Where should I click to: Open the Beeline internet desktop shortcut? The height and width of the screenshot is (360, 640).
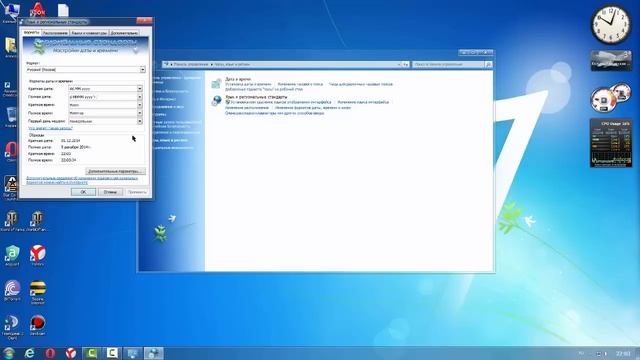[x=38, y=291]
